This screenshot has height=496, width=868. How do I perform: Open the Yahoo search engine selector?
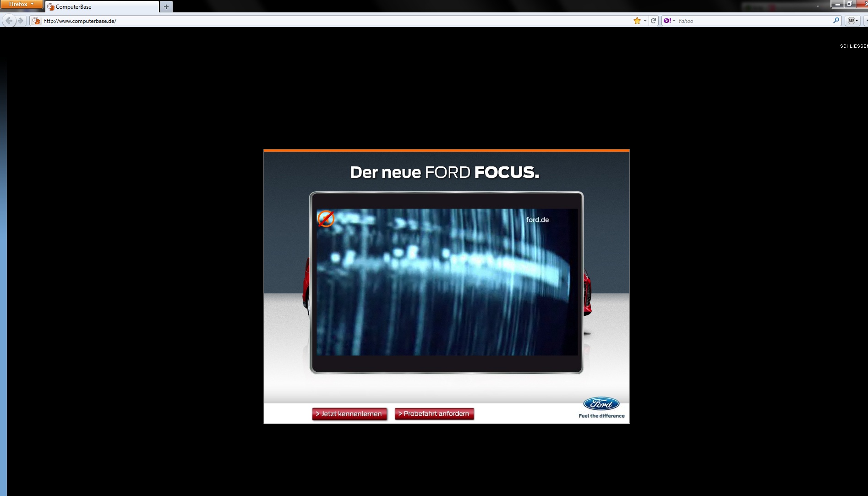click(x=669, y=21)
